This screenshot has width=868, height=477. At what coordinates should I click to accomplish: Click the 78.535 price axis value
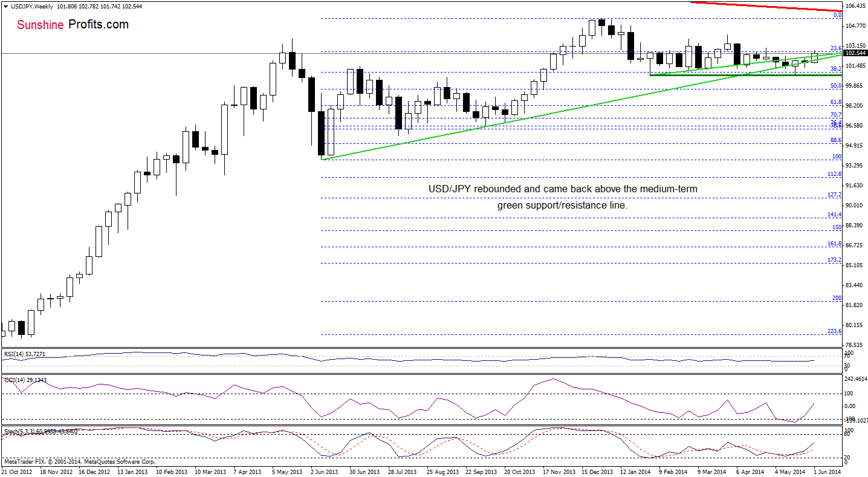pyautogui.click(x=855, y=345)
